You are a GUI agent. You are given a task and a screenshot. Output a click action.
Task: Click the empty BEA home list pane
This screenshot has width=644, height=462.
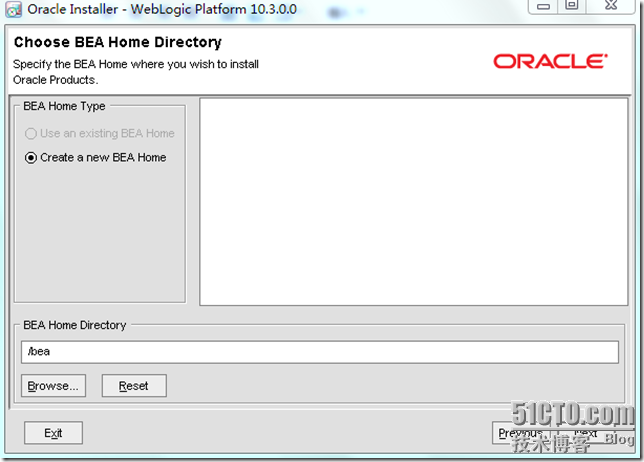[x=414, y=202]
